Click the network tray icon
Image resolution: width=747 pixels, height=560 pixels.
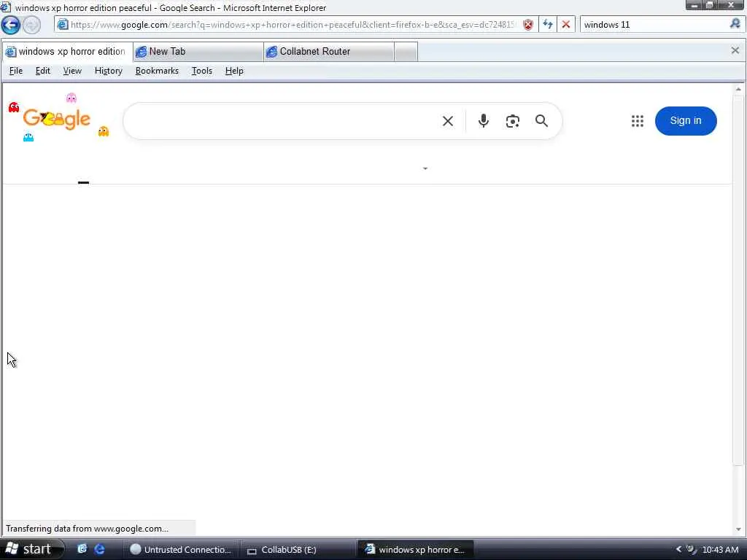point(692,549)
